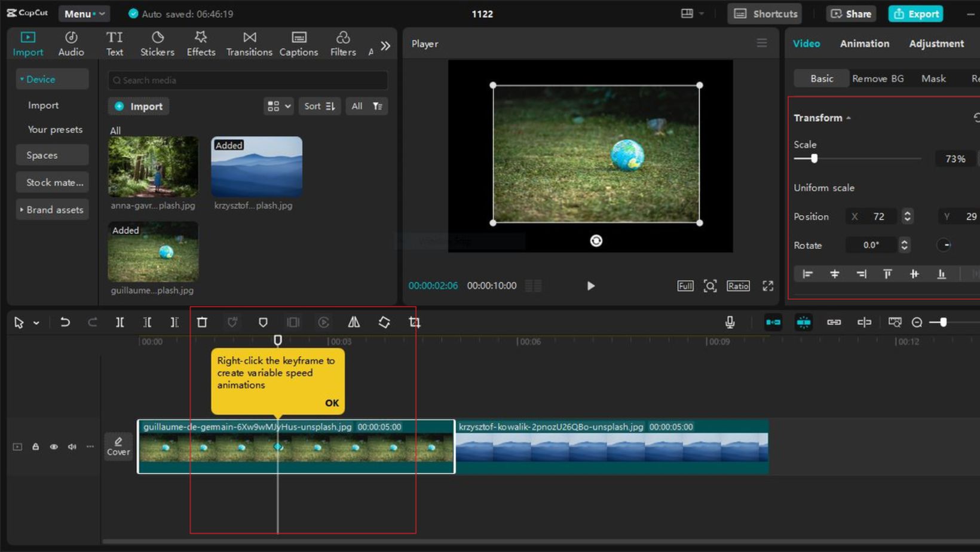Open the Sort options
The image size is (980, 552).
point(319,106)
